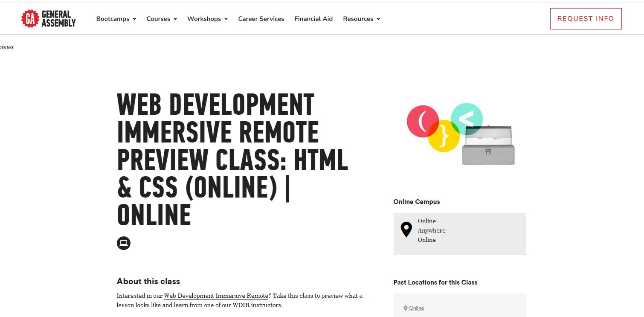Click the CODING breadcrumb text
644x317 pixels.
[6, 47]
